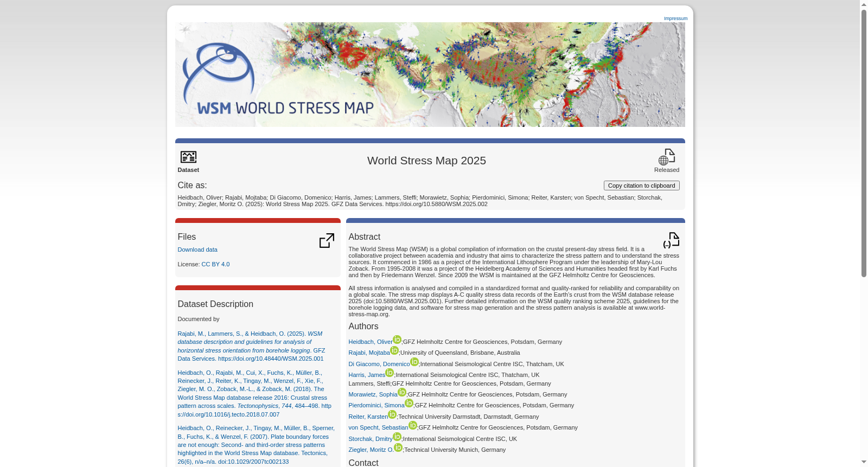Open ORCID icon for Harris, James

(x=390, y=373)
